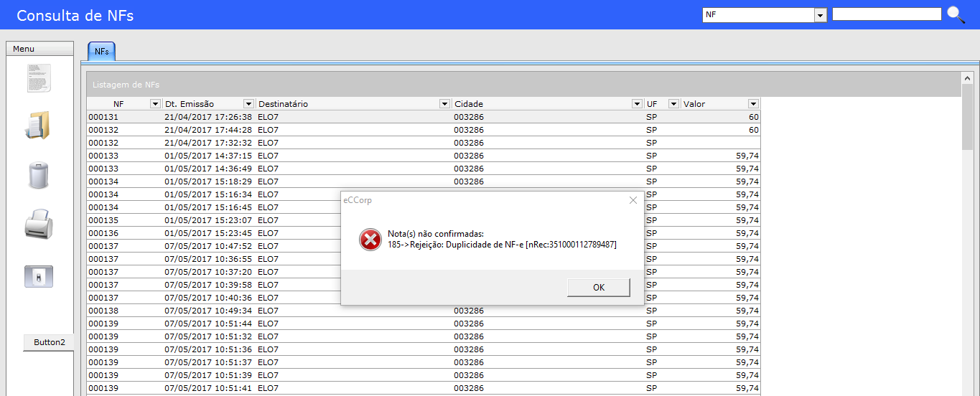The image size is (980, 396).
Task: Select date cell 01/05/2017 15:16:34
Action: [209, 194]
